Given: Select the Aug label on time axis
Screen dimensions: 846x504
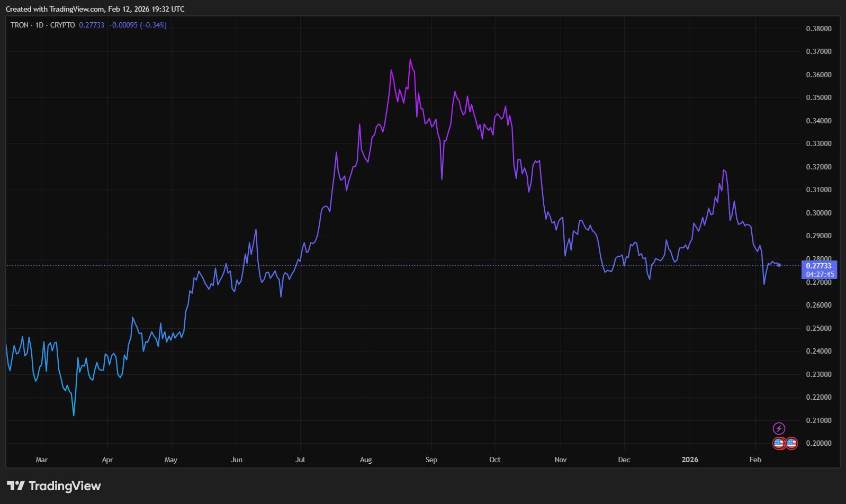Looking at the screenshot, I should (366, 460).
